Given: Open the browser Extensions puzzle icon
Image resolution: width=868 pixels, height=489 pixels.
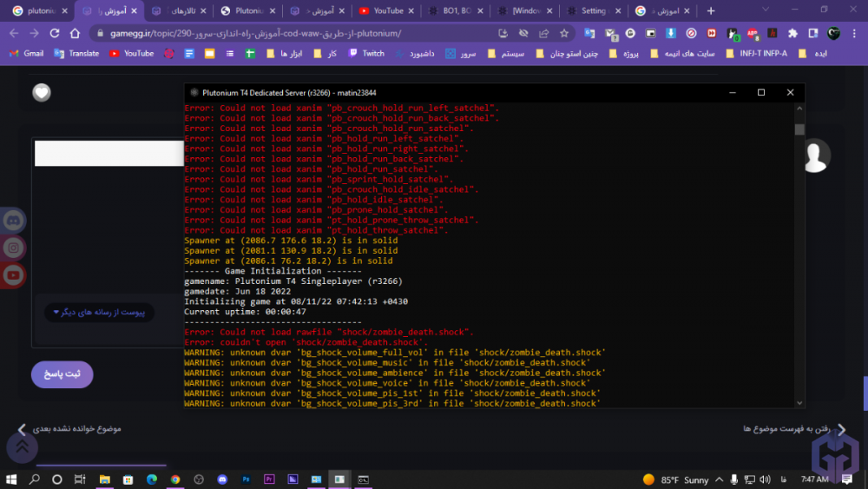Looking at the screenshot, I should [x=792, y=33].
